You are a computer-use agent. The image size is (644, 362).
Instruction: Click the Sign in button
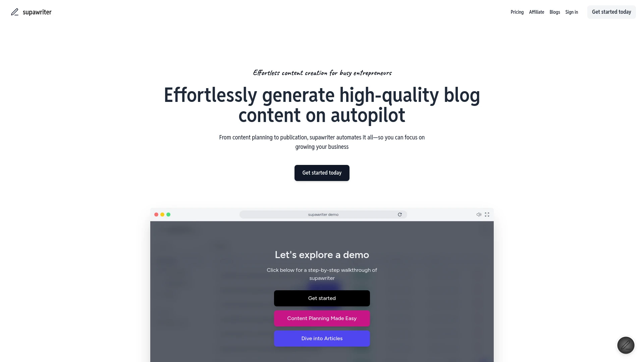point(572,12)
